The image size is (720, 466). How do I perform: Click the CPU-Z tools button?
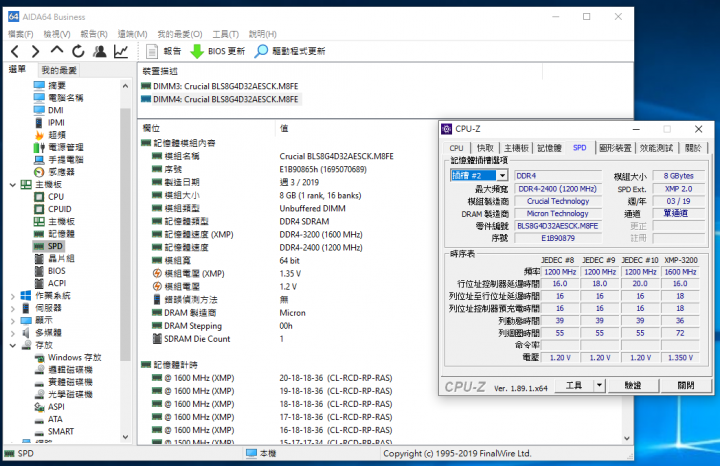574,386
